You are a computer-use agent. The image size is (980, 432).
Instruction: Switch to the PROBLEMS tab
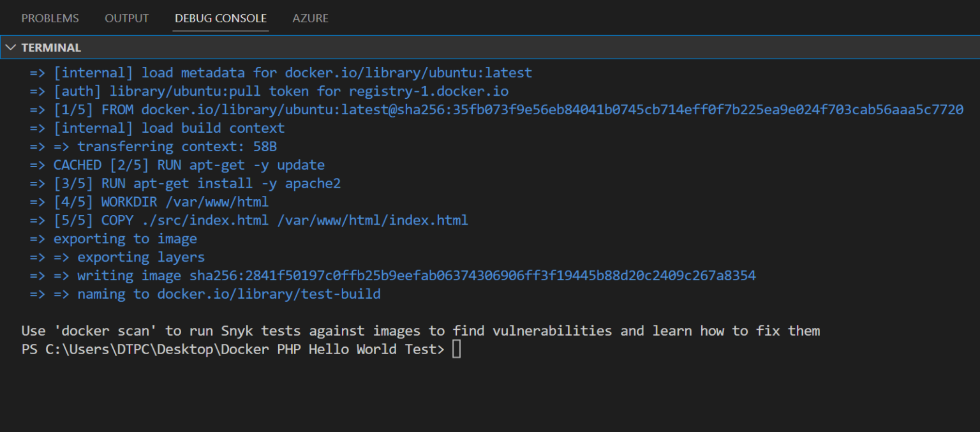[50, 19]
